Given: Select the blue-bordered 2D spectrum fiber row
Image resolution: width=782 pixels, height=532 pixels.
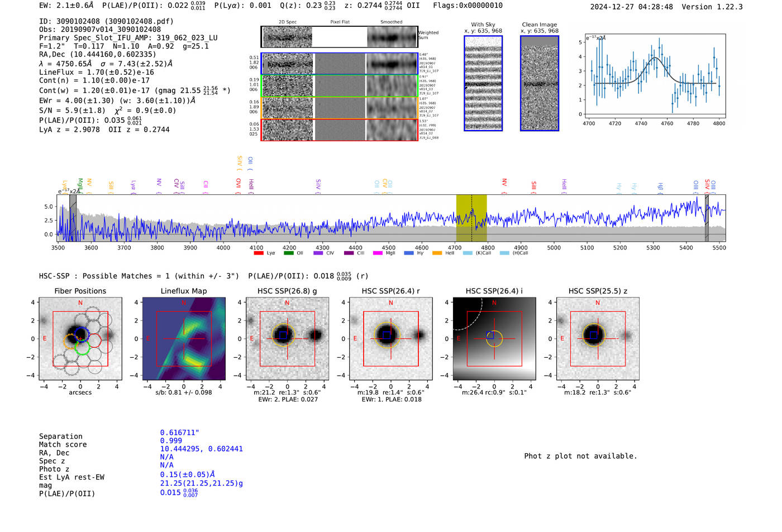Looking at the screenshot, I should click(339, 64).
